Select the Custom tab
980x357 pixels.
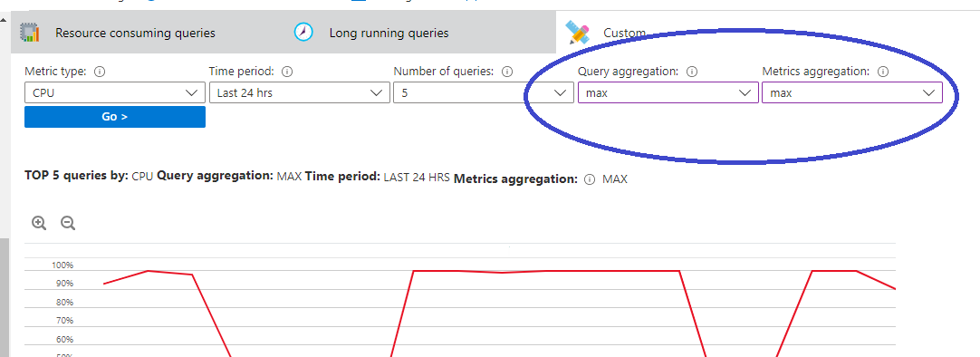pyautogui.click(x=624, y=34)
